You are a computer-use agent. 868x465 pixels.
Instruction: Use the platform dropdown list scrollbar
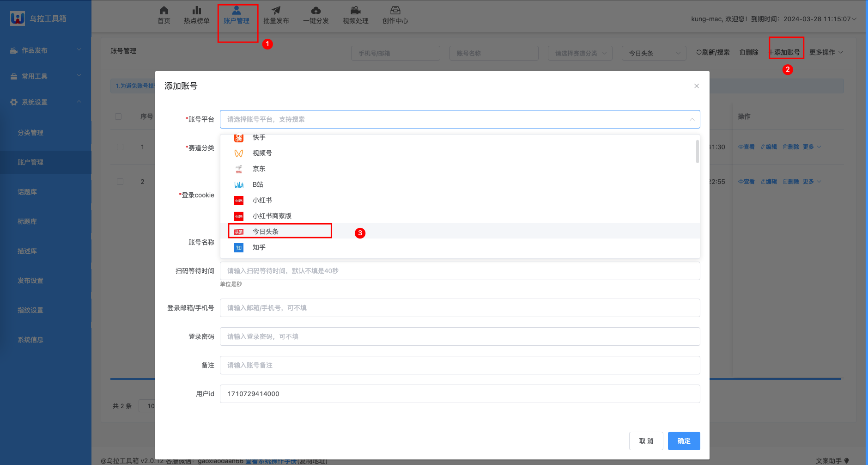coord(698,151)
